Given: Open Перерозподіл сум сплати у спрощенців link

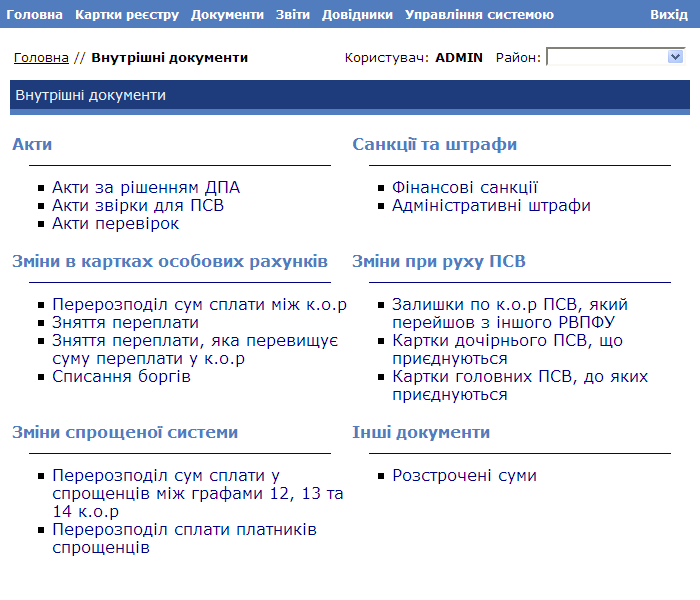Looking at the screenshot, I should pos(198,493).
